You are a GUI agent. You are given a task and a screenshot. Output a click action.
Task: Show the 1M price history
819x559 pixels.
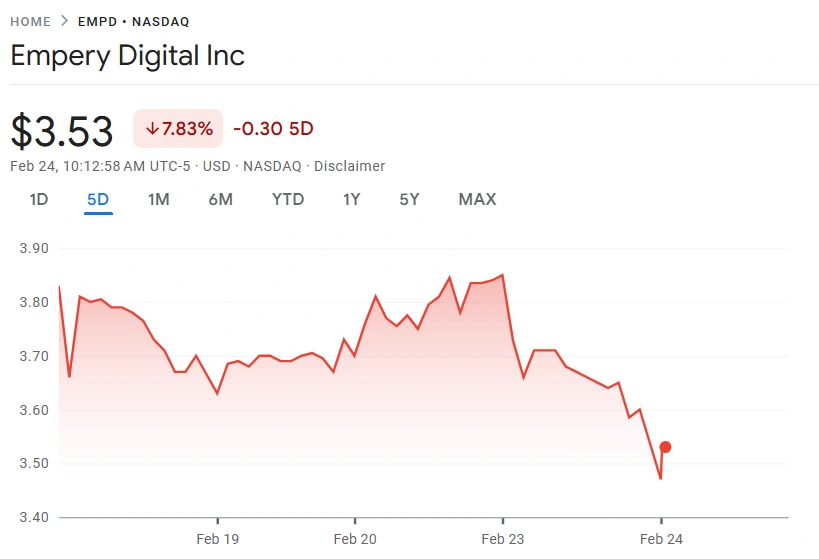point(158,199)
